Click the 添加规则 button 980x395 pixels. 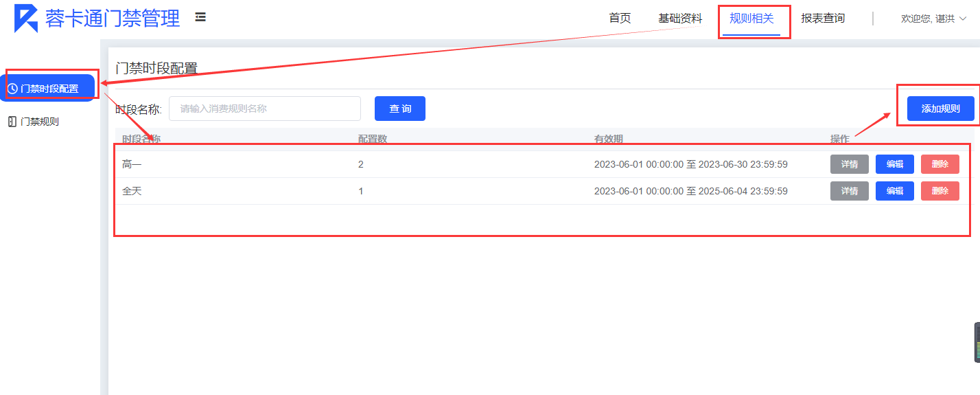[940, 109]
